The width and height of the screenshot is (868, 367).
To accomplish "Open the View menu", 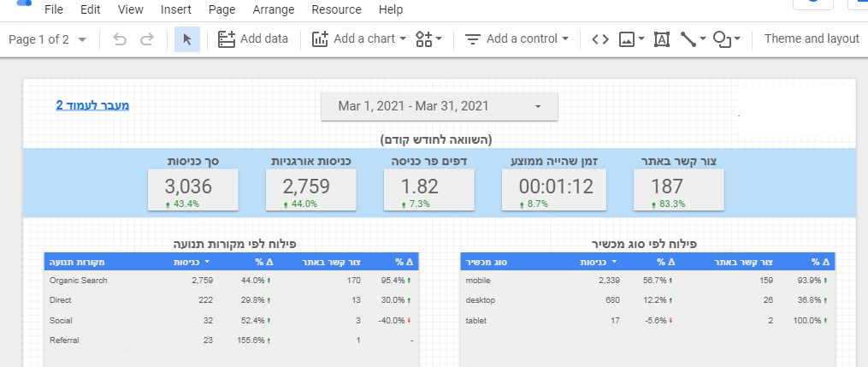I will (x=131, y=9).
